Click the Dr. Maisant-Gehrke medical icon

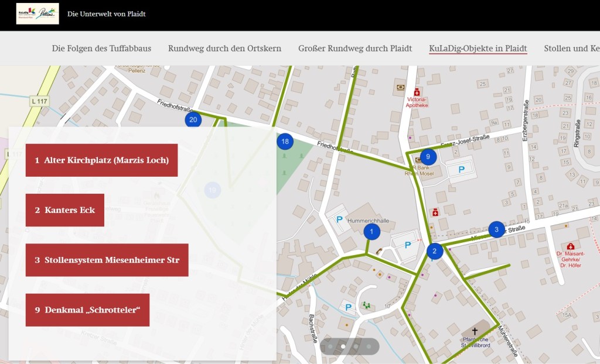tap(570, 246)
